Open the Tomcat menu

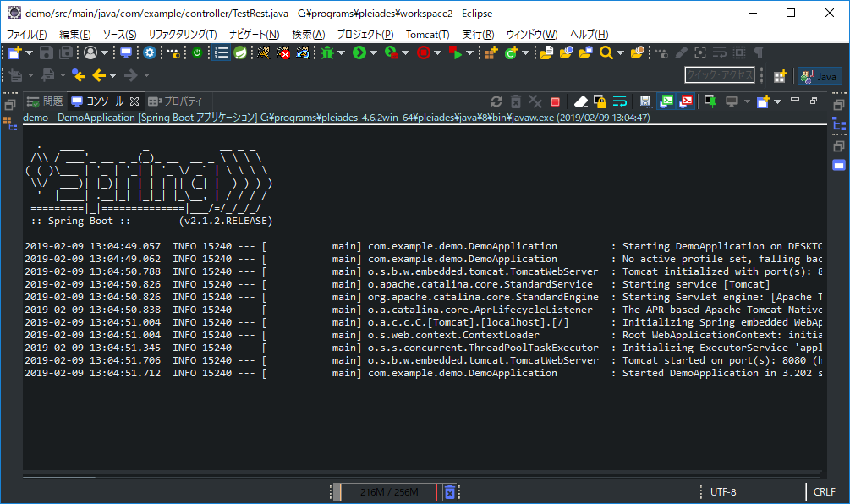pyautogui.click(x=428, y=34)
